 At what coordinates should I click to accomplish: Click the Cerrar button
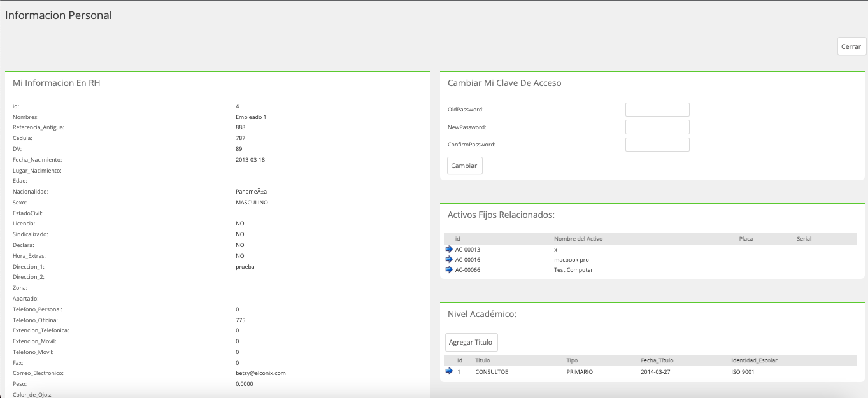tap(851, 46)
